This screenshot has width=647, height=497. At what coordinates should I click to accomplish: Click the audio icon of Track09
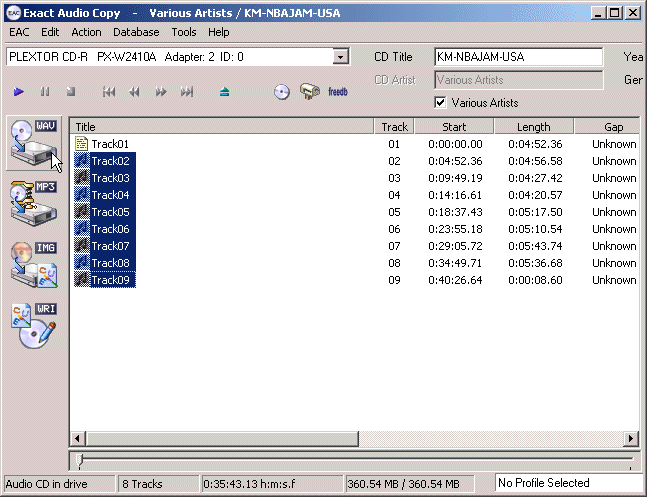tap(82, 280)
